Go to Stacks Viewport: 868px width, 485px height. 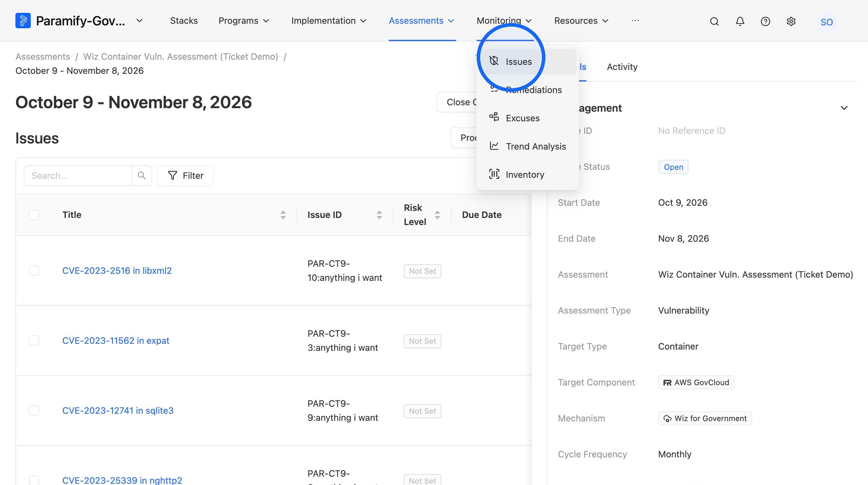pyautogui.click(x=184, y=21)
